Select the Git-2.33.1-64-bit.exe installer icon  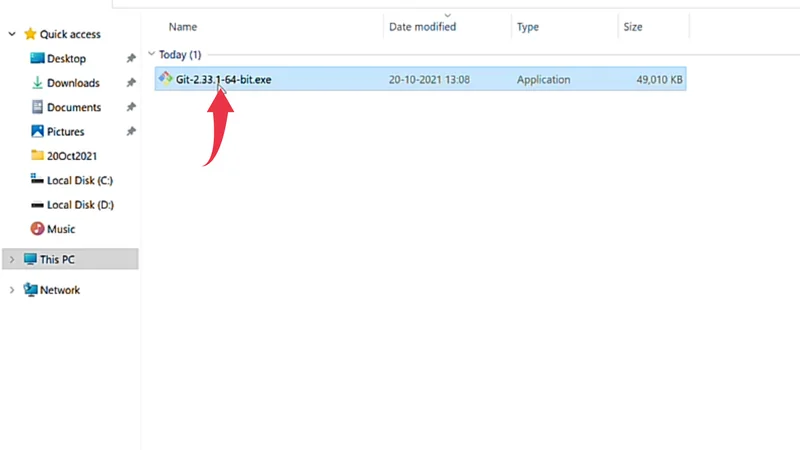click(x=166, y=79)
